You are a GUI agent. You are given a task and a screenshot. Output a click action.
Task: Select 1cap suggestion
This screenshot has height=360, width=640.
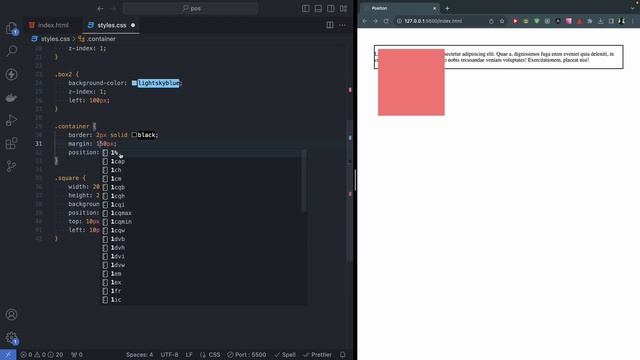204,161
